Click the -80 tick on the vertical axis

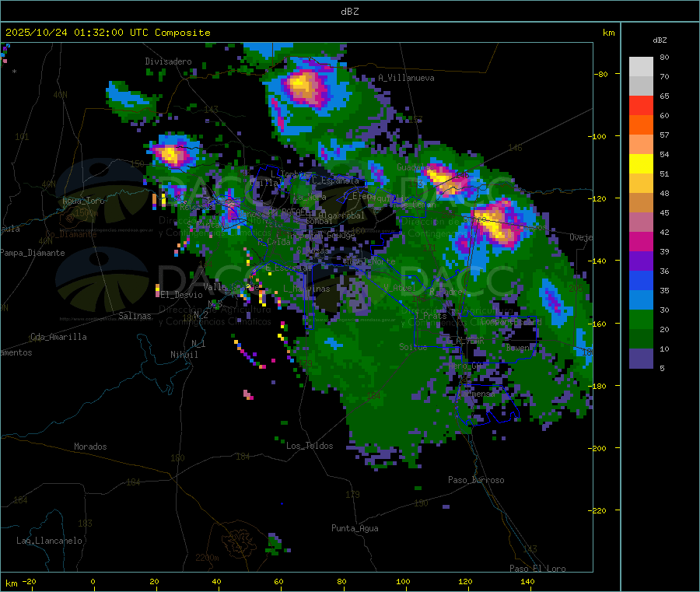pyautogui.click(x=601, y=74)
